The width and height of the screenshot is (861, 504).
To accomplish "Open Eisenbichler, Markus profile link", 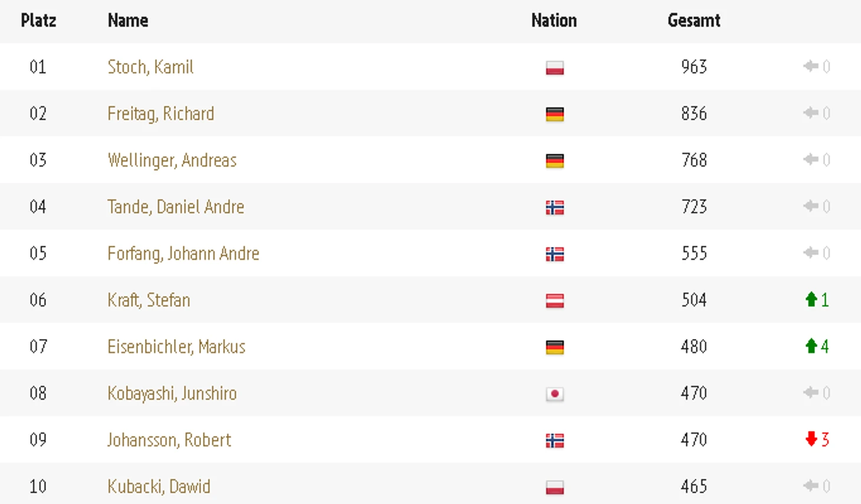I will pos(176,347).
